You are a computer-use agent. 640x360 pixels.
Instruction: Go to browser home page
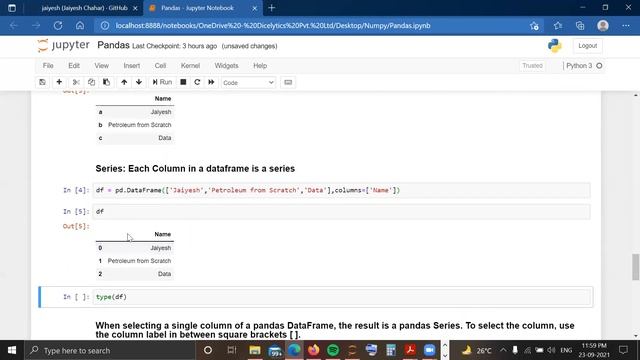point(80,26)
